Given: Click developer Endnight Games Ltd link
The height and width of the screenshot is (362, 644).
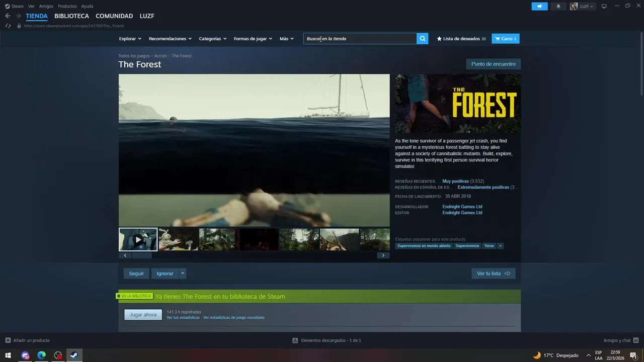Looking at the screenshot, I should click(x=462, y=207).
